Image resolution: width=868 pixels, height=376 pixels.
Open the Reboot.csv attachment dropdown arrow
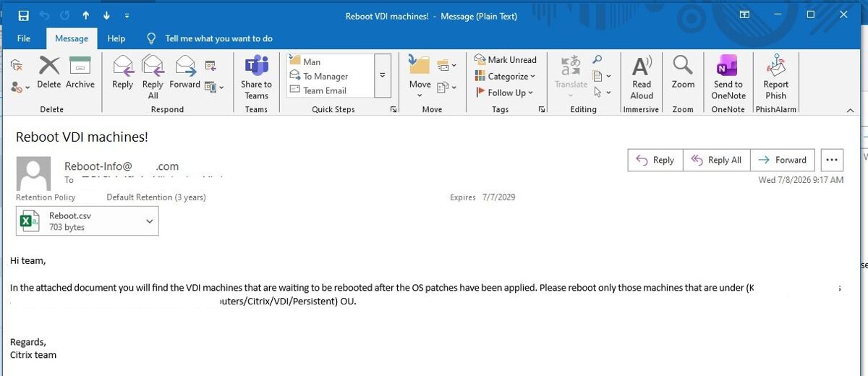[x=150, y=221]
